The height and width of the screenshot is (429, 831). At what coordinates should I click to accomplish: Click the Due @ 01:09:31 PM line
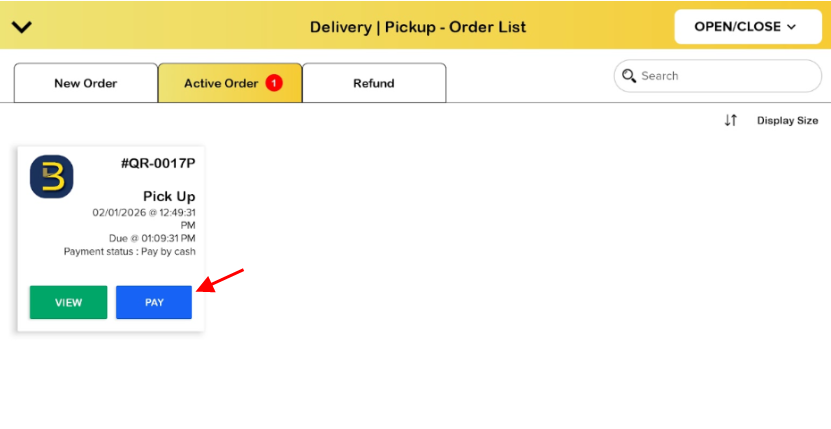tap(152, 239)
